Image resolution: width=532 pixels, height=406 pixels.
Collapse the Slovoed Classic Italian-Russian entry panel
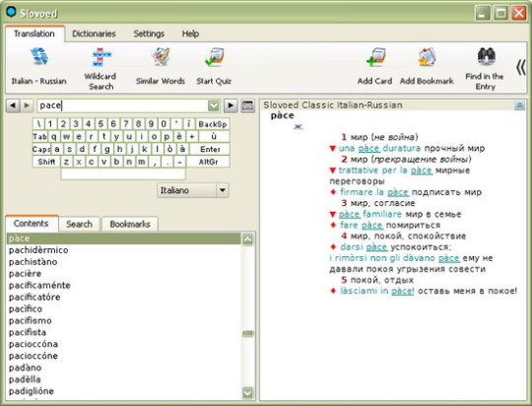519,105
